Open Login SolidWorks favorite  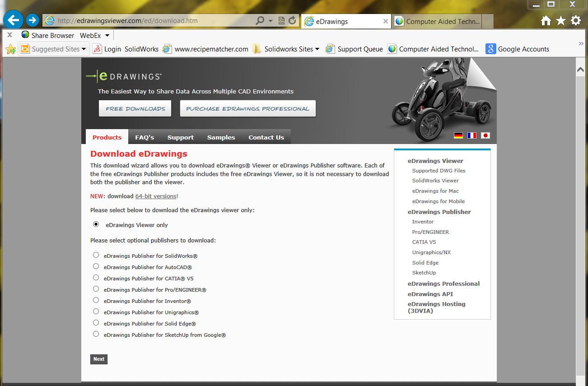point(126,49)
